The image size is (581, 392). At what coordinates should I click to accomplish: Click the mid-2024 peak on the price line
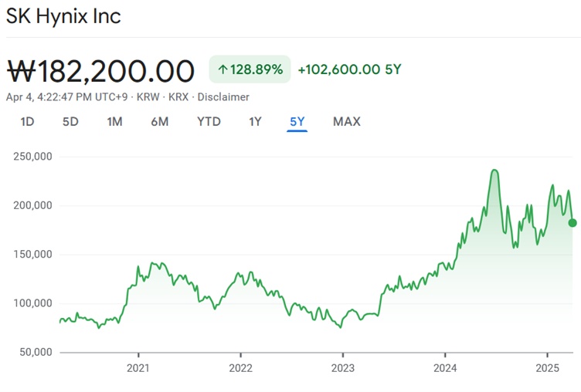click(x=494, y=171)
